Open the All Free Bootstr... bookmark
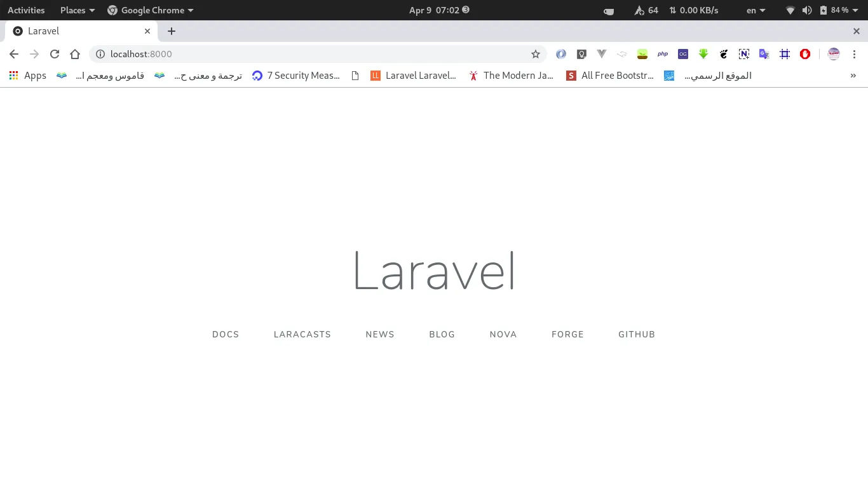The height and width of the screenshot is (488, 868). (610, 76)
